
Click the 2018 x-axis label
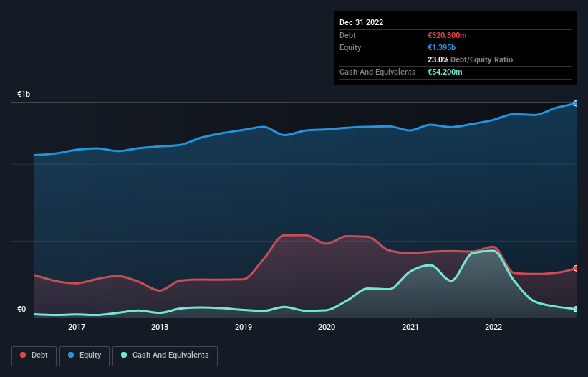160,327
